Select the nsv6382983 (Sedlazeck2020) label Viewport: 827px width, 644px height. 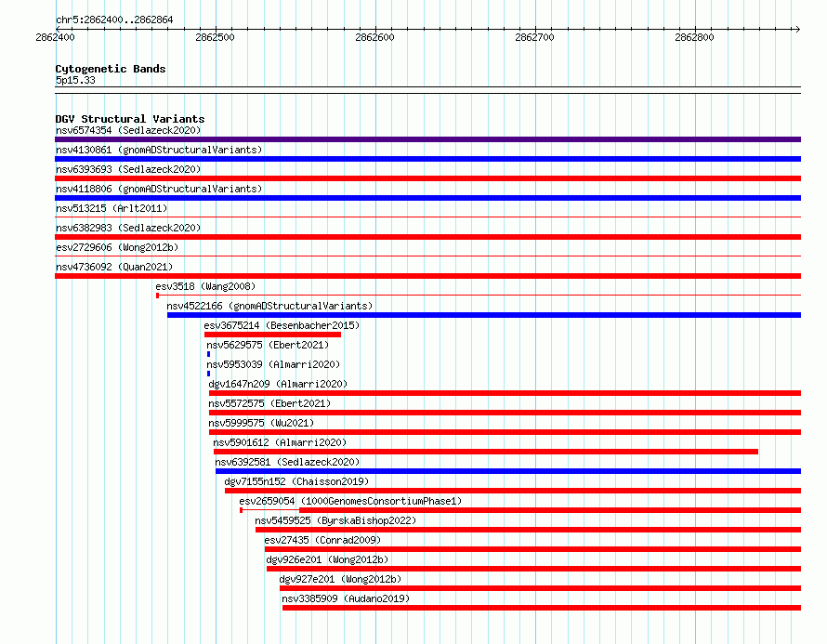(128, 228)
